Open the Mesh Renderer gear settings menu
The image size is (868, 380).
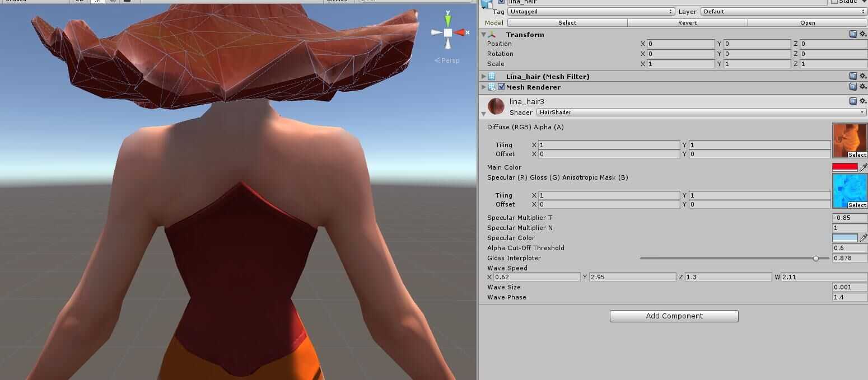click(x=863, y=87)
